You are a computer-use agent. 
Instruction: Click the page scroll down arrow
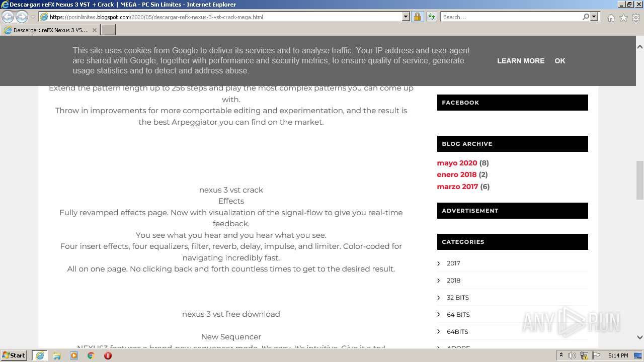639,337
